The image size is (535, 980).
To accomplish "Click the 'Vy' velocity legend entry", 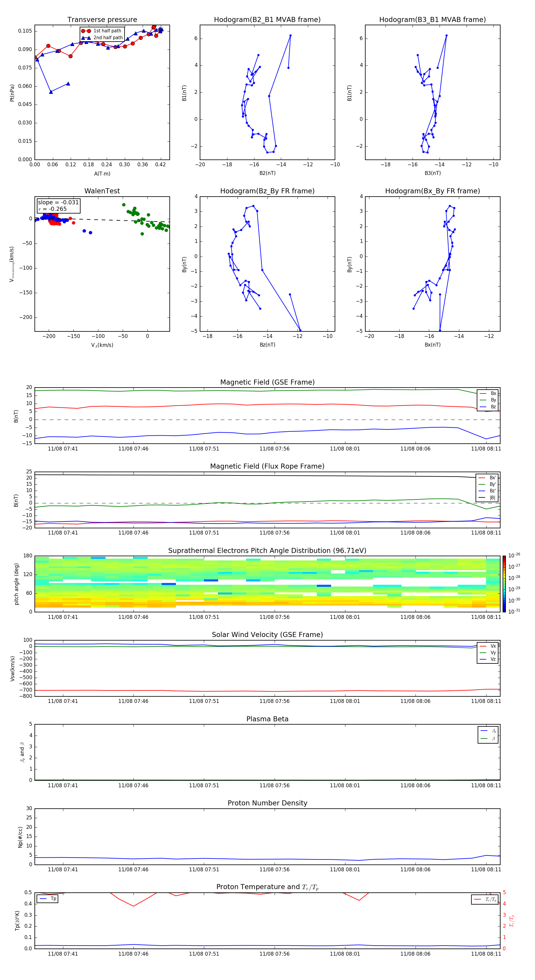I will click(x=488, y=652).
